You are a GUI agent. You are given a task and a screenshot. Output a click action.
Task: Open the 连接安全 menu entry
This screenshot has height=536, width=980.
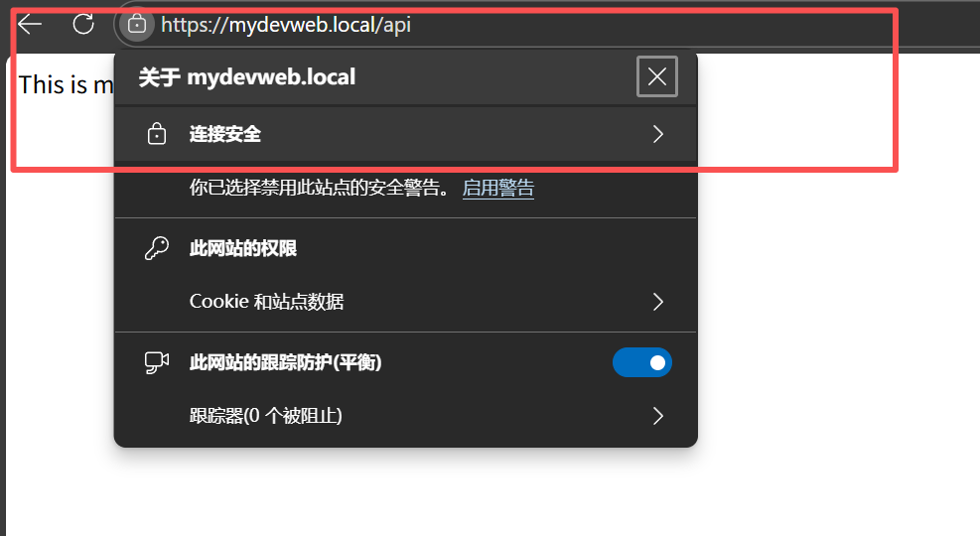(225, 134)
